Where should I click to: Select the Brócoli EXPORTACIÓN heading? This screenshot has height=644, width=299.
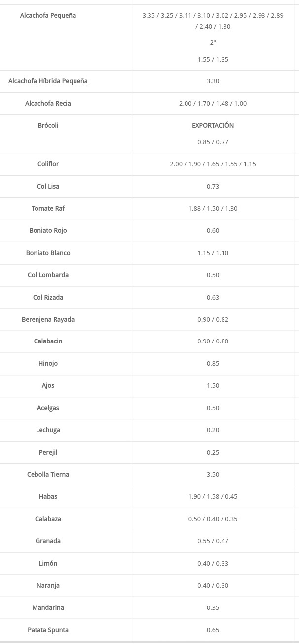pyautogui.click(x=213, y=125)
